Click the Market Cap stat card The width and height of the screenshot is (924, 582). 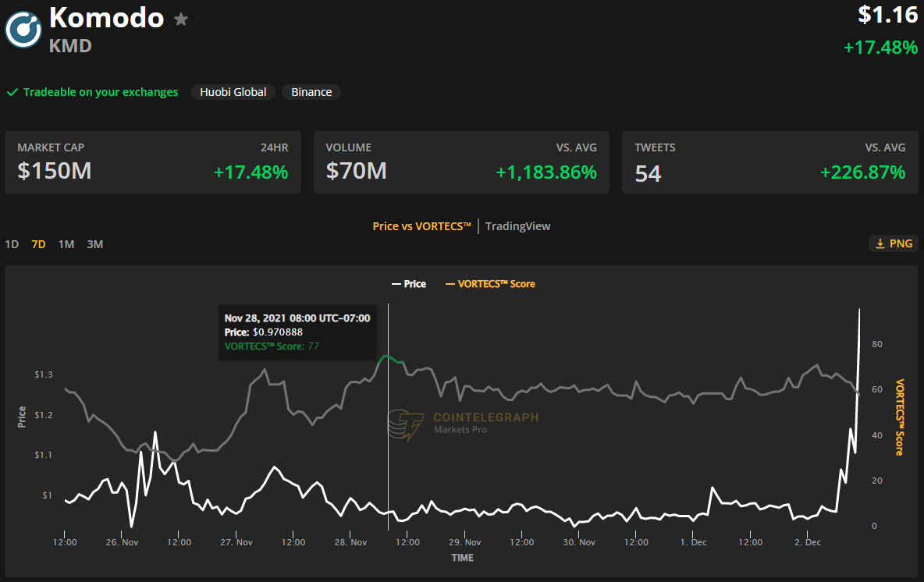[153, 162]
